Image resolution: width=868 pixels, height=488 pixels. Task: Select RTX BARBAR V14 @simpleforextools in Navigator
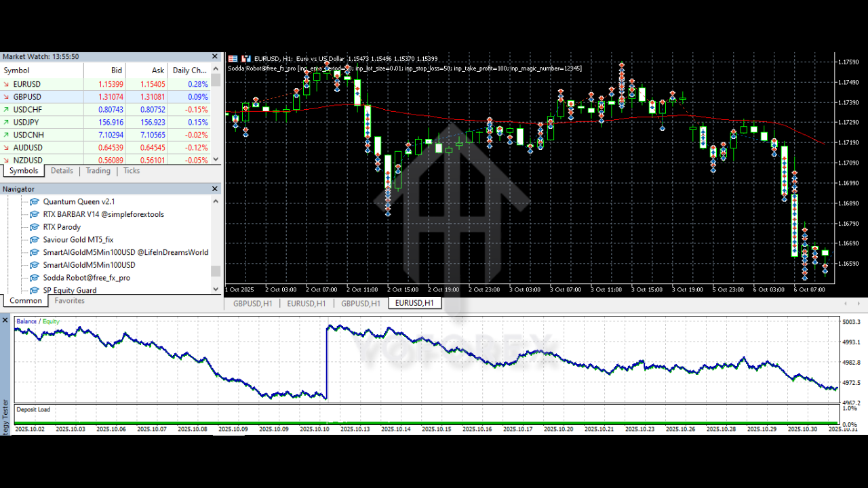(x=103, y=214)
